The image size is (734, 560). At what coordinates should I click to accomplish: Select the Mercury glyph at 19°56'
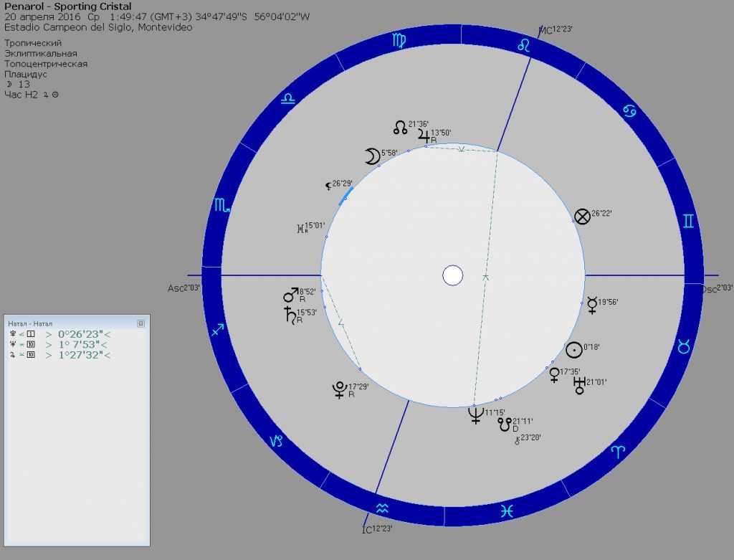592,305
